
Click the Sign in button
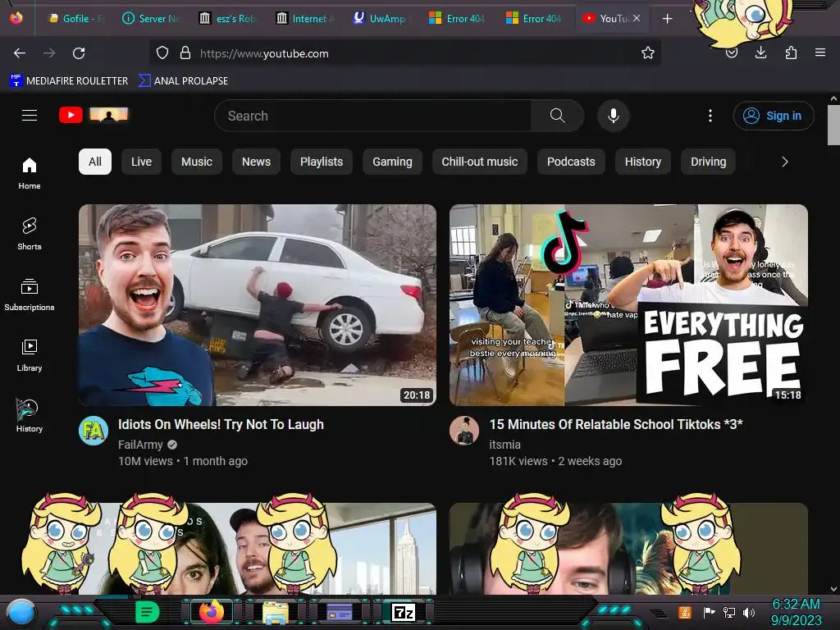774,116
